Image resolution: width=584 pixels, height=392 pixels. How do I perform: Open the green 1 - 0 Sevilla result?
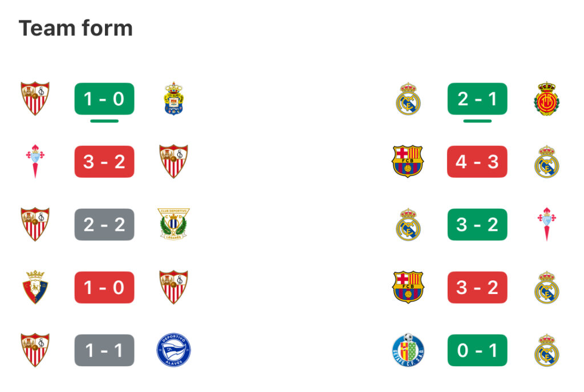click(x=104, y=99)
